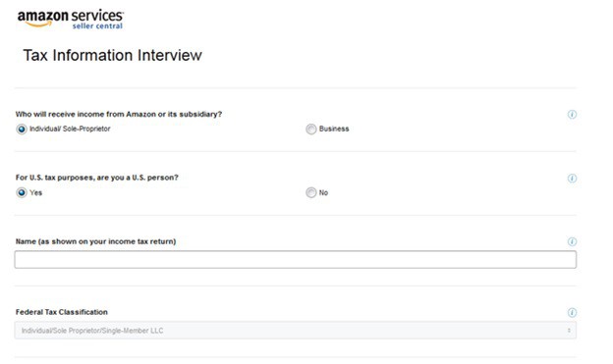This screenshot has height=364, width=613.
Task: Click the 'Who will receive income' question text
Action: pyautogui.click(x=119, y=114)
